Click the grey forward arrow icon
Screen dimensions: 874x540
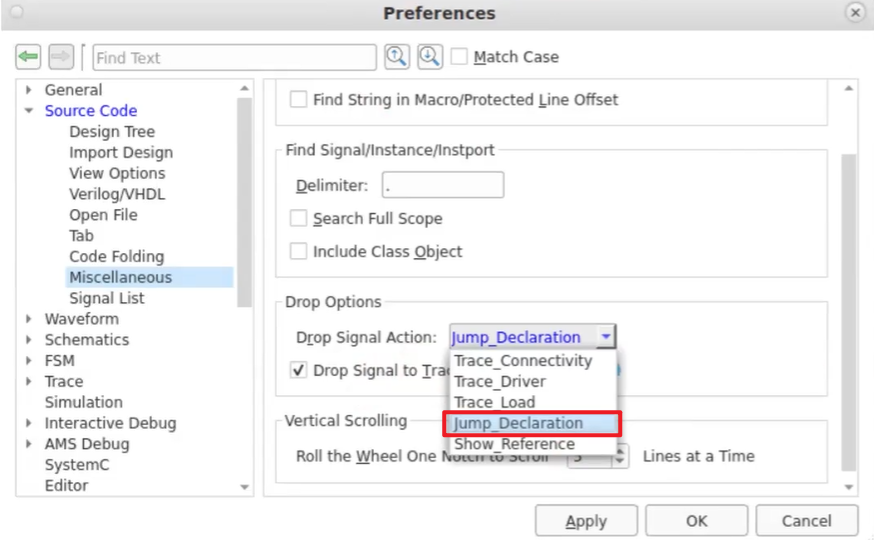tap(60, 57)
